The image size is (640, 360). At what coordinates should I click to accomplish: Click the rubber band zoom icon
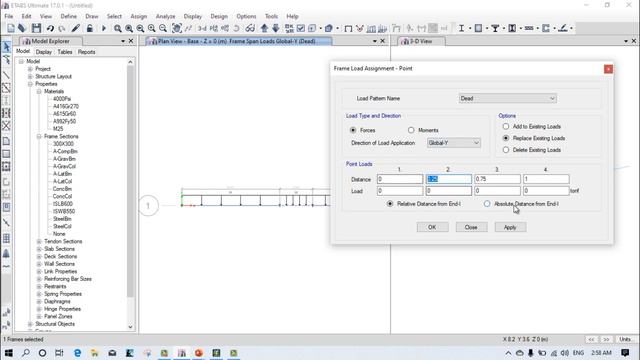pyautogui.click(x=118, y=28)
